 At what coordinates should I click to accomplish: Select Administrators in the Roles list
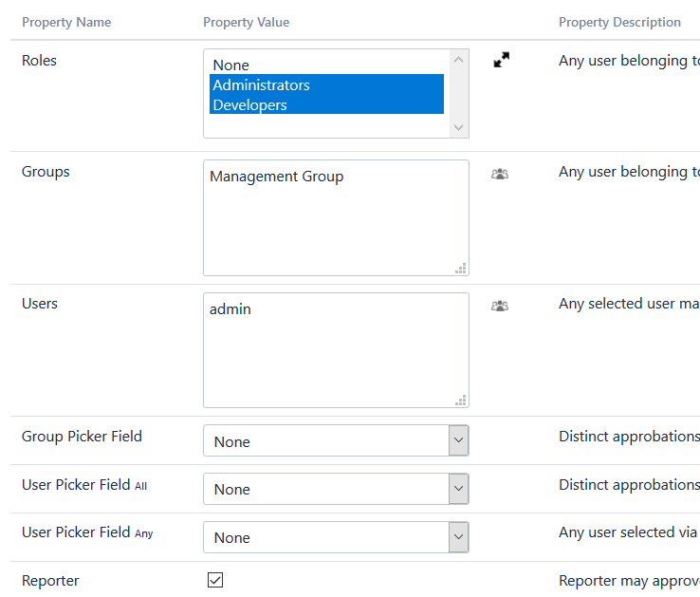(x=261, y=85)
